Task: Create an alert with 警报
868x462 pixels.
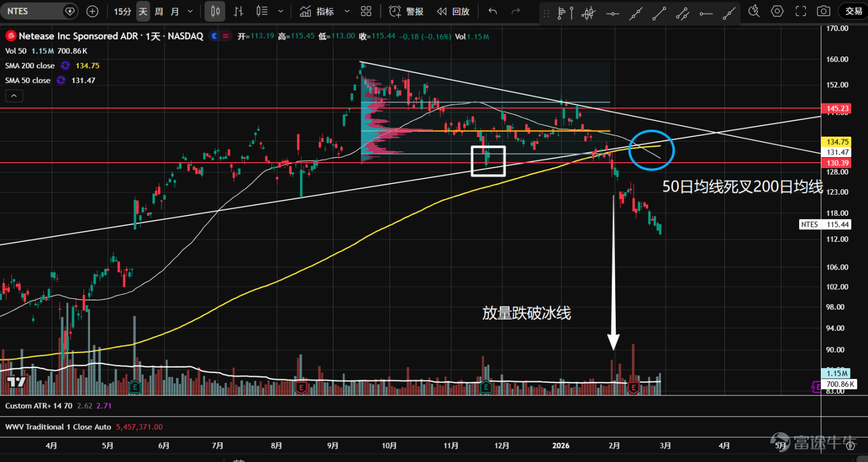Action: [406, 11]
